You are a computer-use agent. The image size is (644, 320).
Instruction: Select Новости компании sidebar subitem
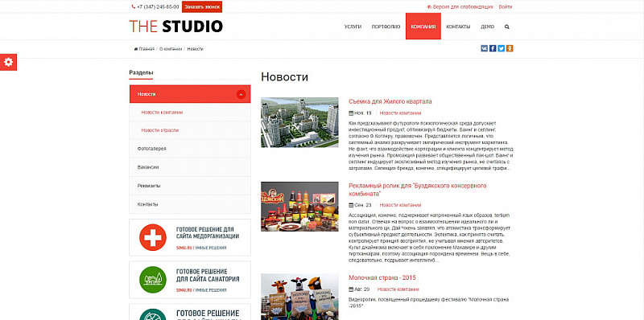point(190,113)
